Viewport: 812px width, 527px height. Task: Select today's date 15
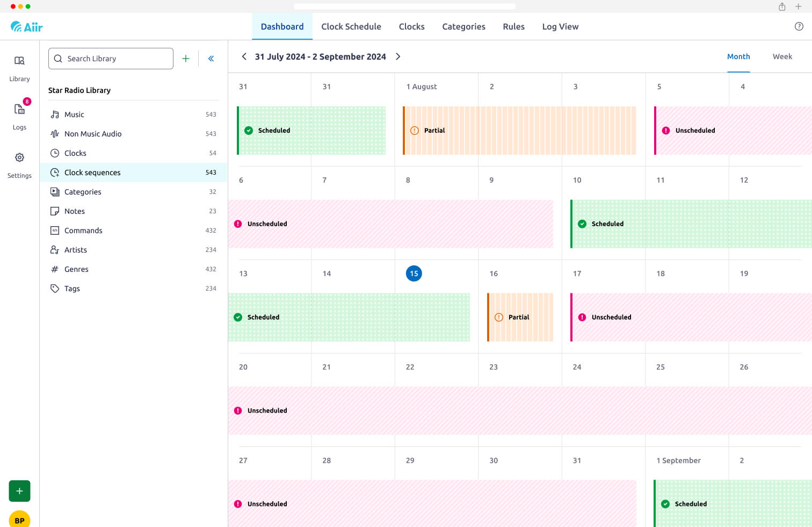[414, 273]
